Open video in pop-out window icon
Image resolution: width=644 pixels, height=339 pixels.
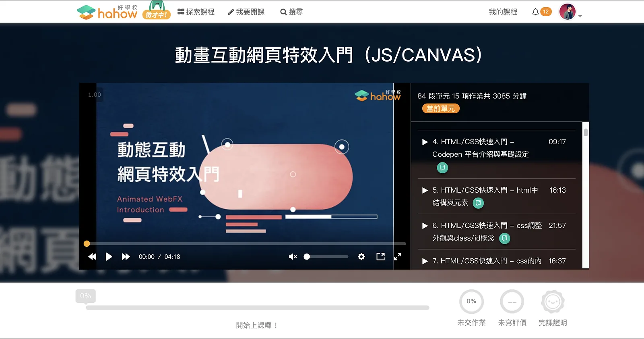click(x=380, y=256)
